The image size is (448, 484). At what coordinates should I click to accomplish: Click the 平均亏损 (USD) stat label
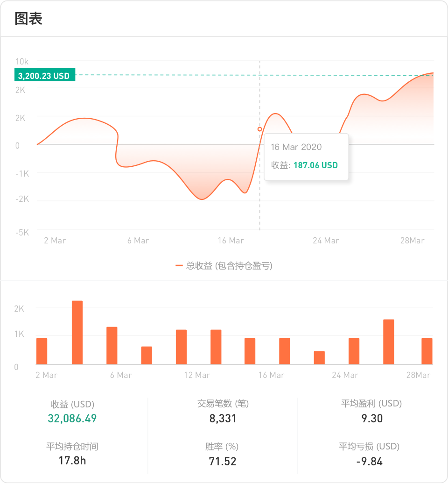pos(369,446)
